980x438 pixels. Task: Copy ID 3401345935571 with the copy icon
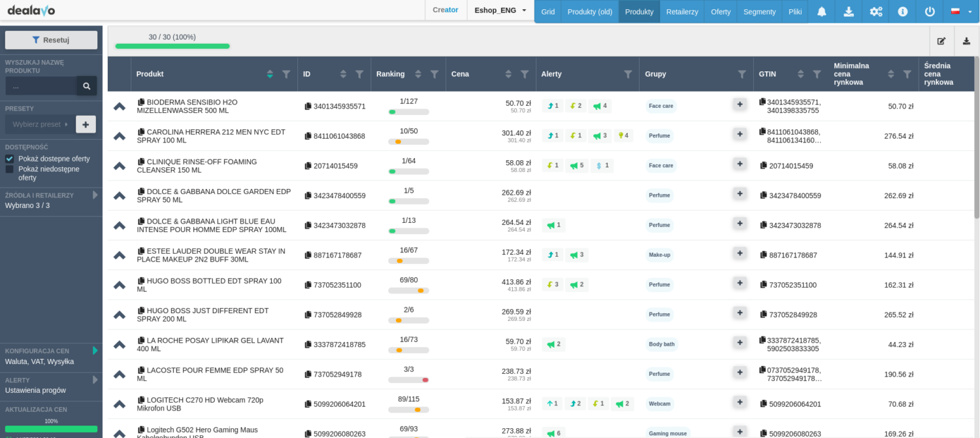coord(308,106)
